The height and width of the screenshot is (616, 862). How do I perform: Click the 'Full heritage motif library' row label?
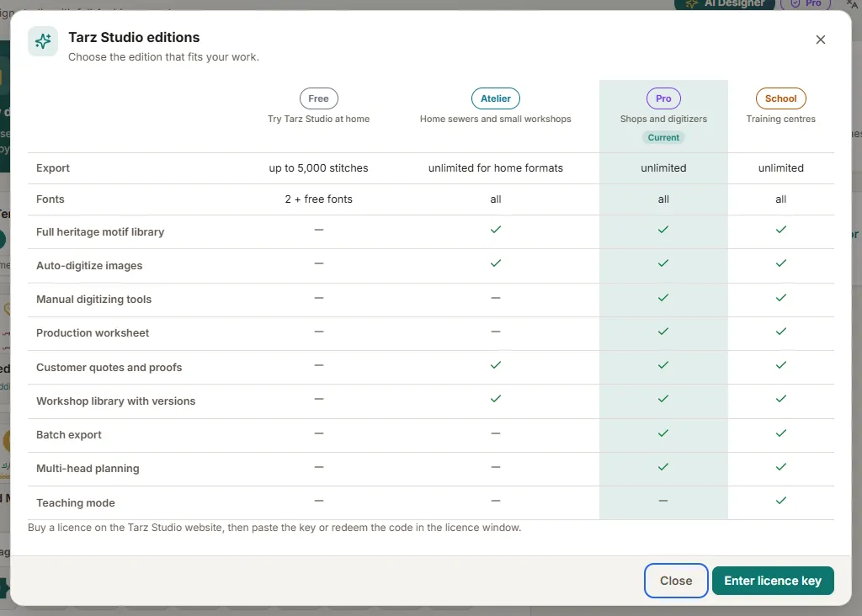(x=100, y=232)
